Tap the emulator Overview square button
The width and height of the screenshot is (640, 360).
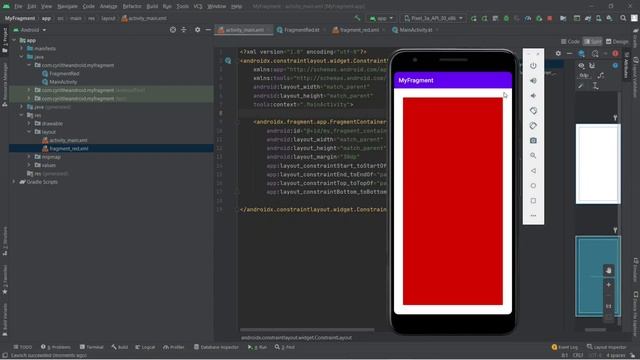click(x=533, y=201)
